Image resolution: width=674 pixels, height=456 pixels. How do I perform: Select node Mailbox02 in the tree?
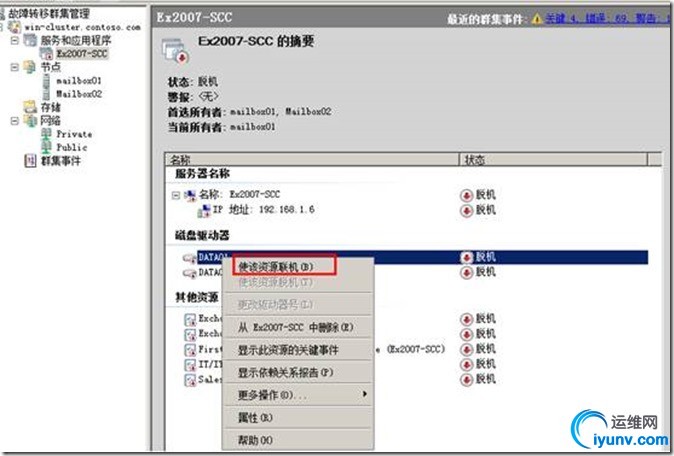coord(79,94)
